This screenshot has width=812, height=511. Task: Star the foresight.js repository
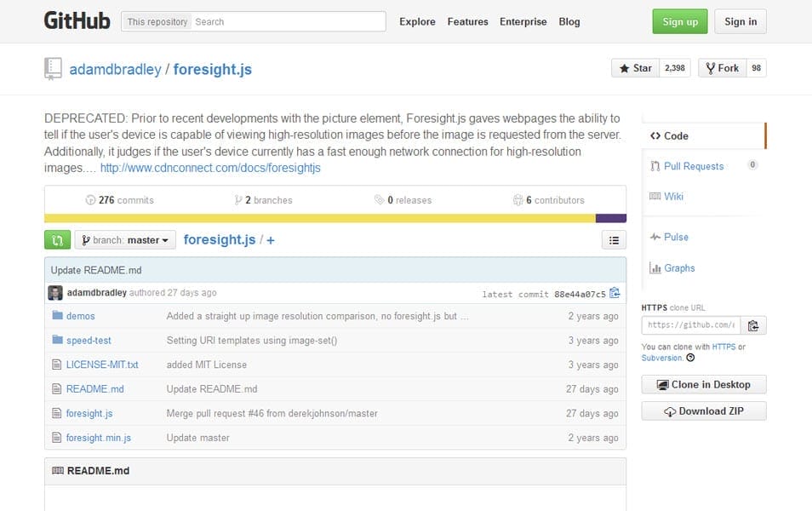coord(634,67)
